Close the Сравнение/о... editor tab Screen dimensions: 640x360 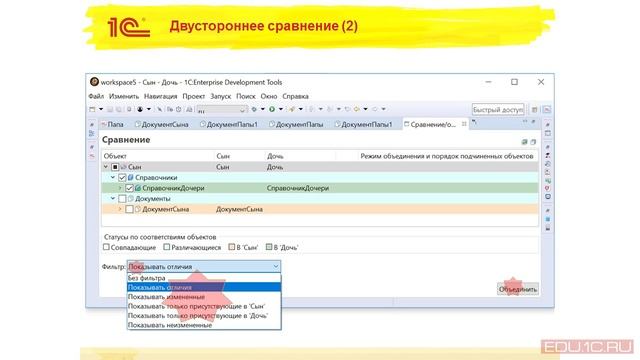[464, 124]
